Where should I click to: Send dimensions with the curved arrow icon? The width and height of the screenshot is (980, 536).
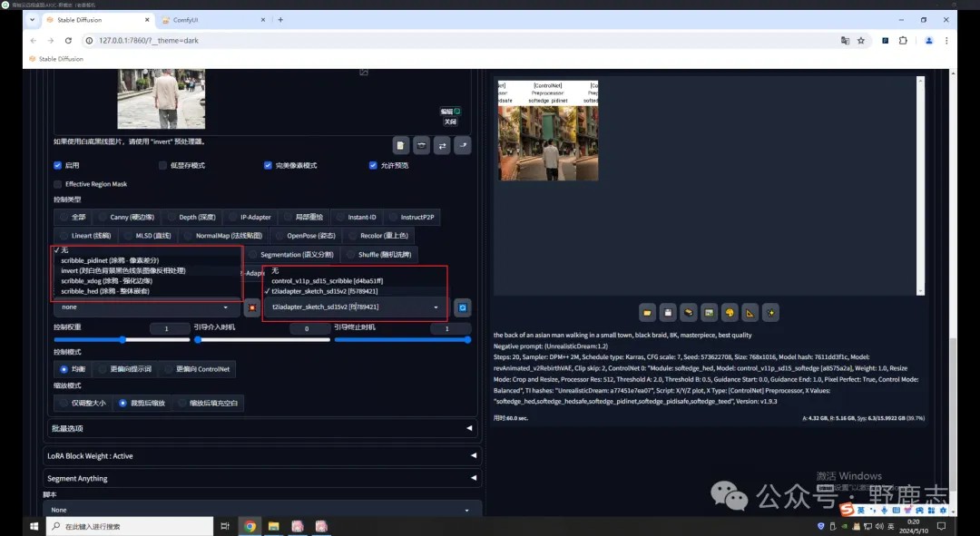[x=463, y=145]
